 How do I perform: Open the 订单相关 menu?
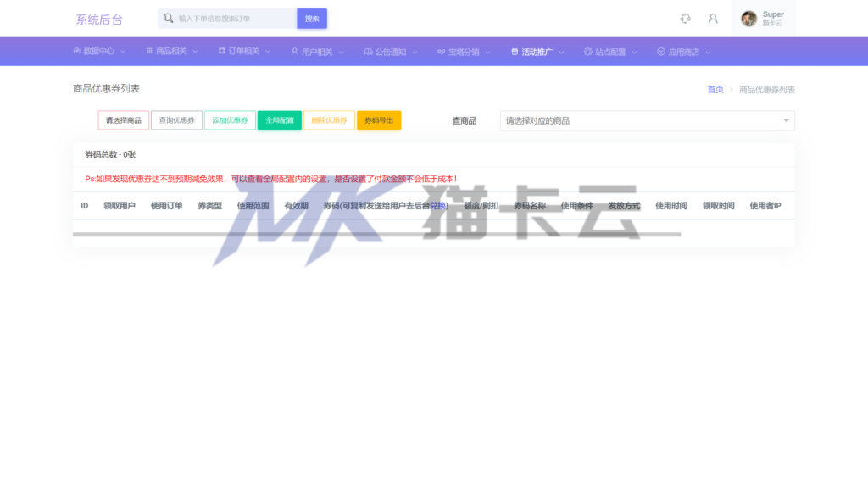(x=244, y=51)
